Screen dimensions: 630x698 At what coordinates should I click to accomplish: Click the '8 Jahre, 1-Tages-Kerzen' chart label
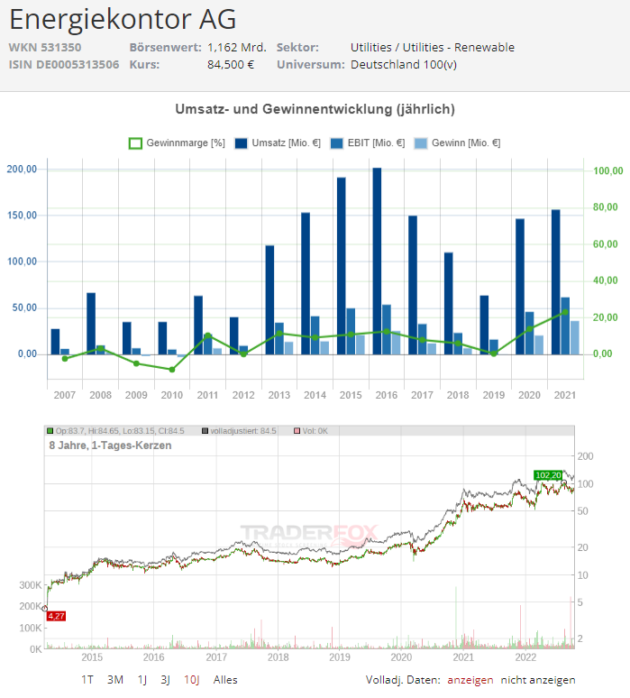(110, 445)
